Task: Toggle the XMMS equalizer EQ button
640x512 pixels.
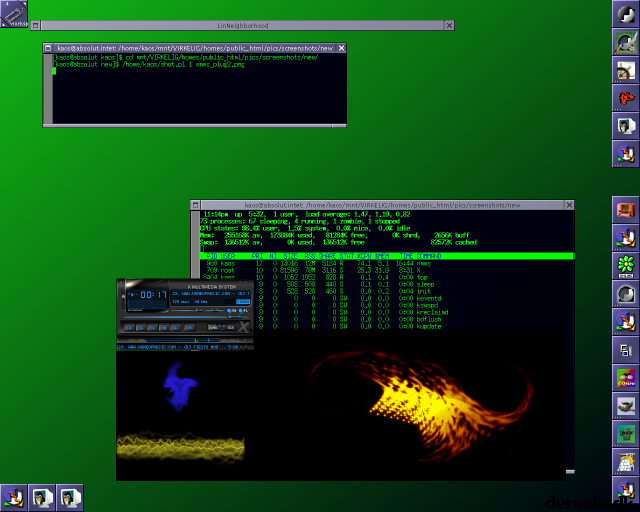Action: (231, 311)
